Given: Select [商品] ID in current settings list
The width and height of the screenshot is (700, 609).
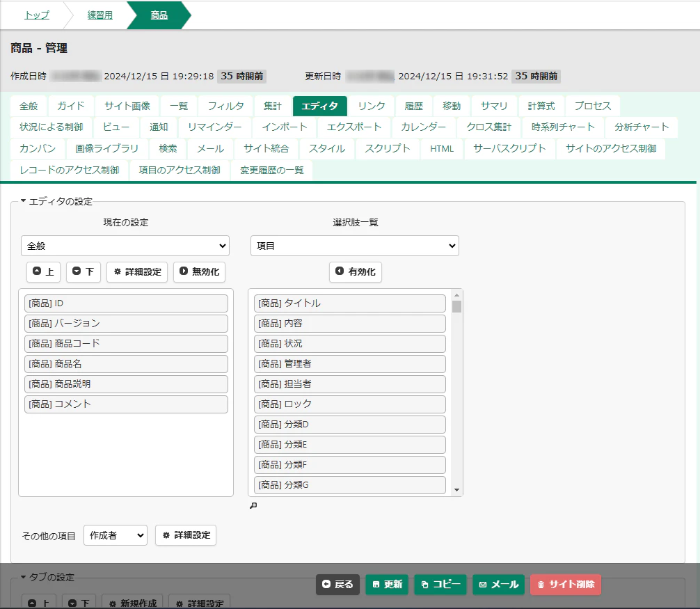Looking at the screenshot, I should tap(127, 303).
